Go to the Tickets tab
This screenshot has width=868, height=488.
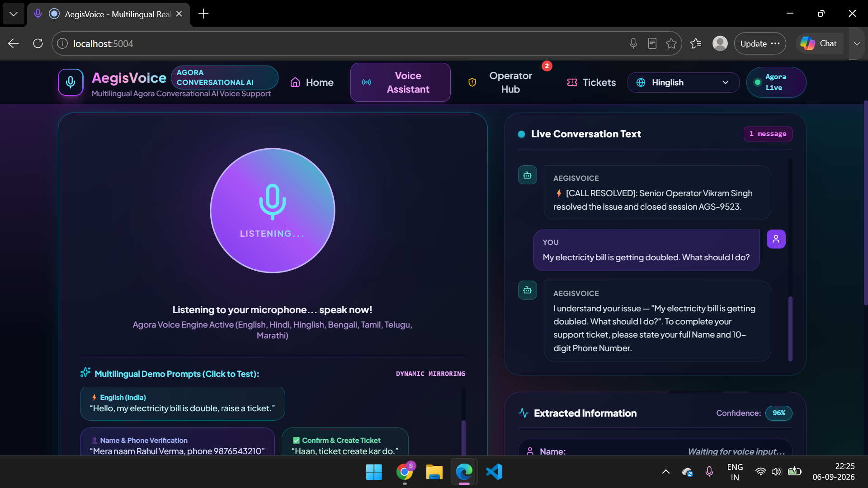click(x=591, y=82)
